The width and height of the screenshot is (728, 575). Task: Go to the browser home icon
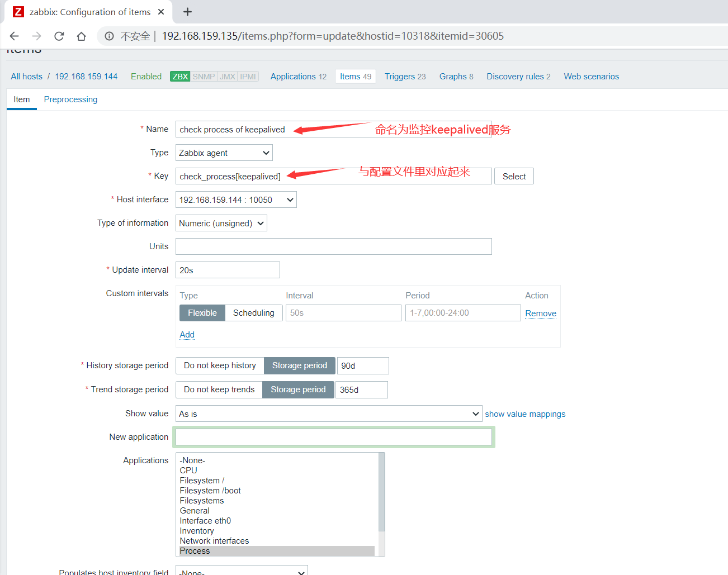point(82,36)
